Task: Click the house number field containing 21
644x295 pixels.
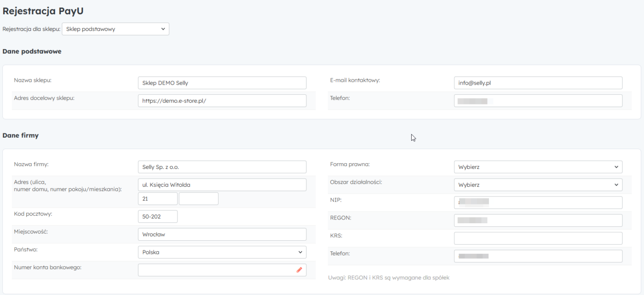Action: point(157,199)
